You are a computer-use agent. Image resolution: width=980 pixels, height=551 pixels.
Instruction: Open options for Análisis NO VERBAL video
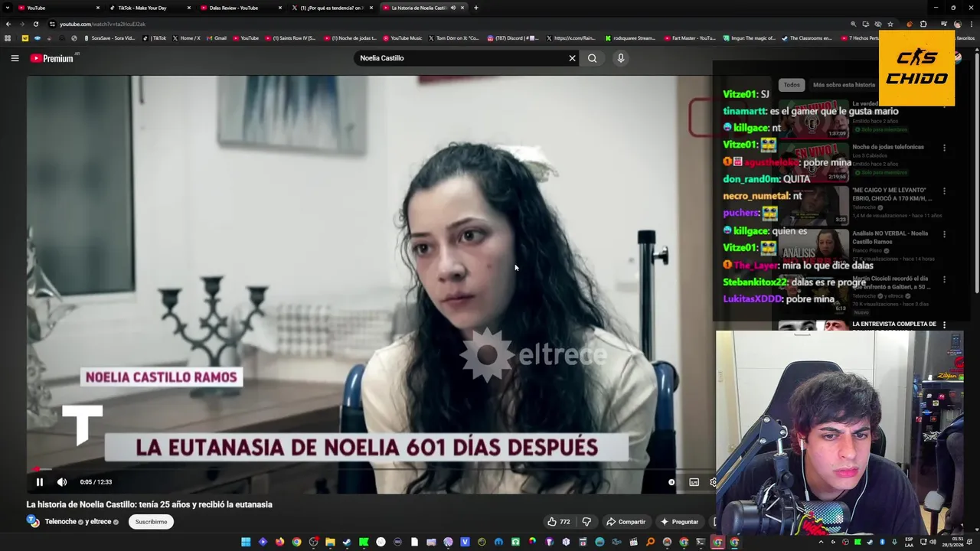click(944, 234)
